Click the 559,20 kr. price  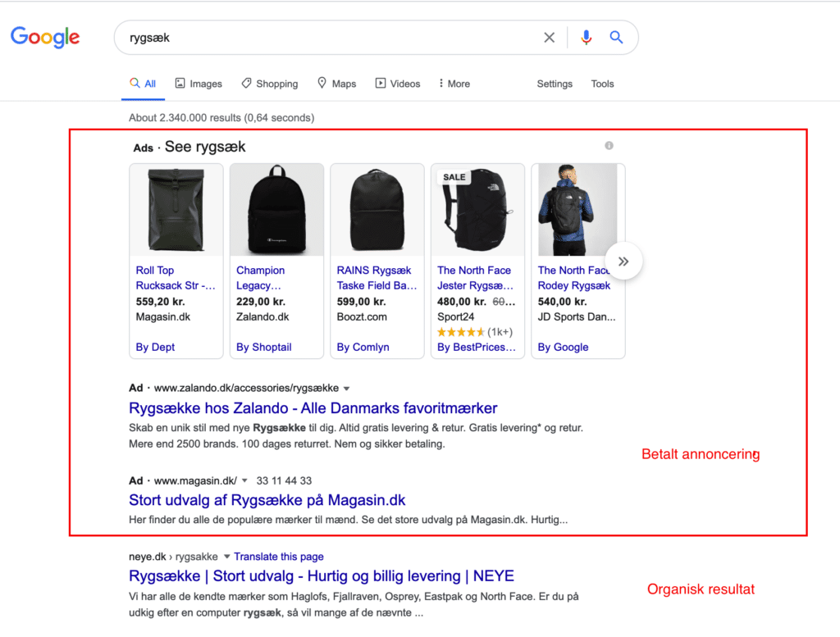[x=160, y=302]
